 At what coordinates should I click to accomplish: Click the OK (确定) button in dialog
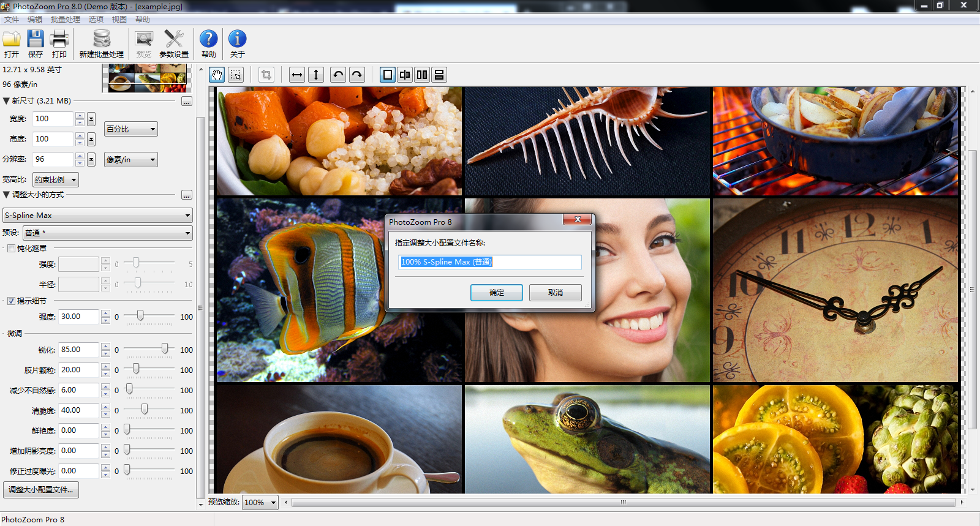point(496,293)
